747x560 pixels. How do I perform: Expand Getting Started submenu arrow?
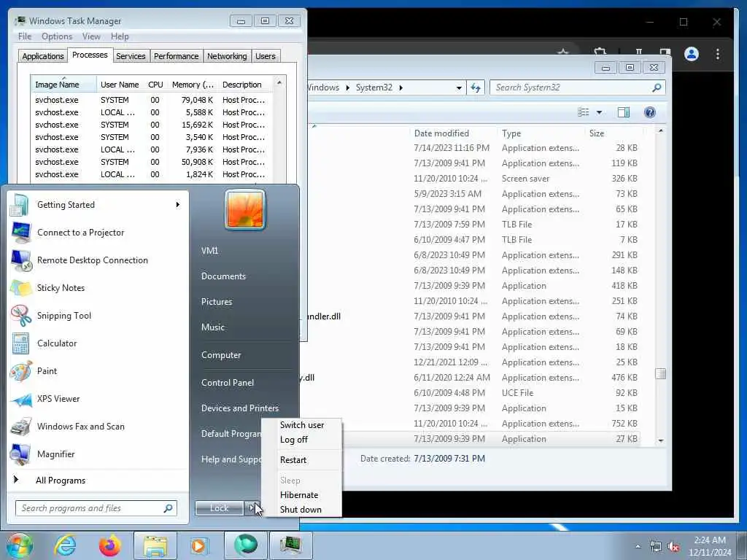click(178, 205)
